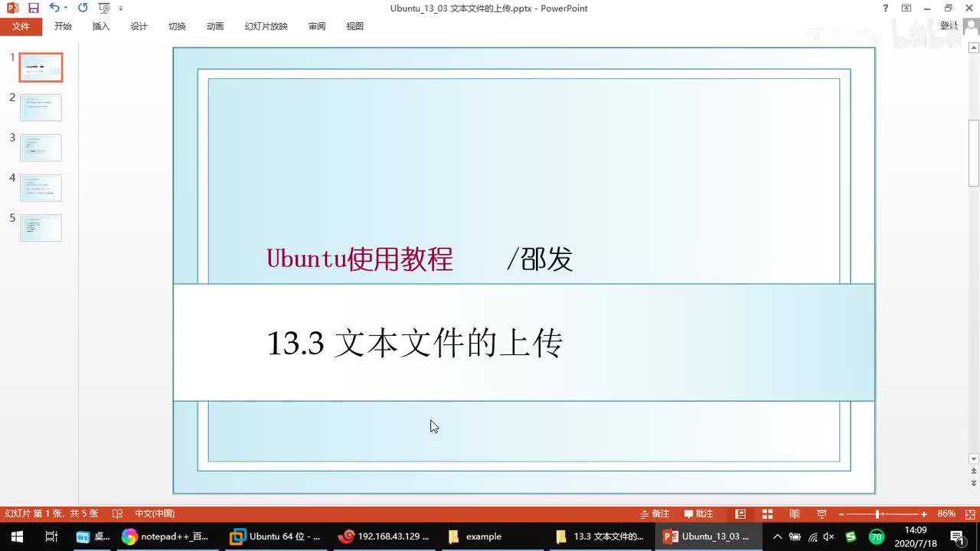
Task: Open Ribbon Display Options button
Action: tap(906, 8)
